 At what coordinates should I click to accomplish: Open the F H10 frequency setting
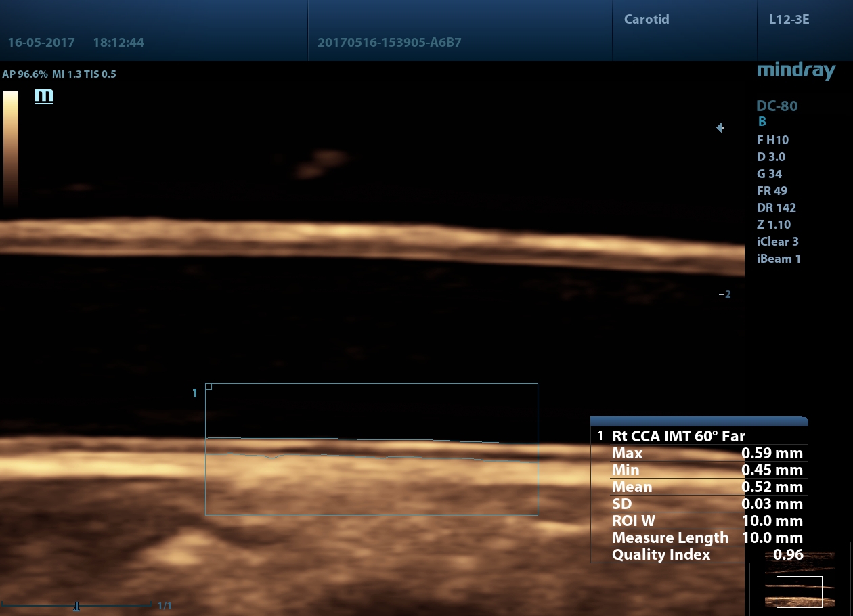(772, 140)
